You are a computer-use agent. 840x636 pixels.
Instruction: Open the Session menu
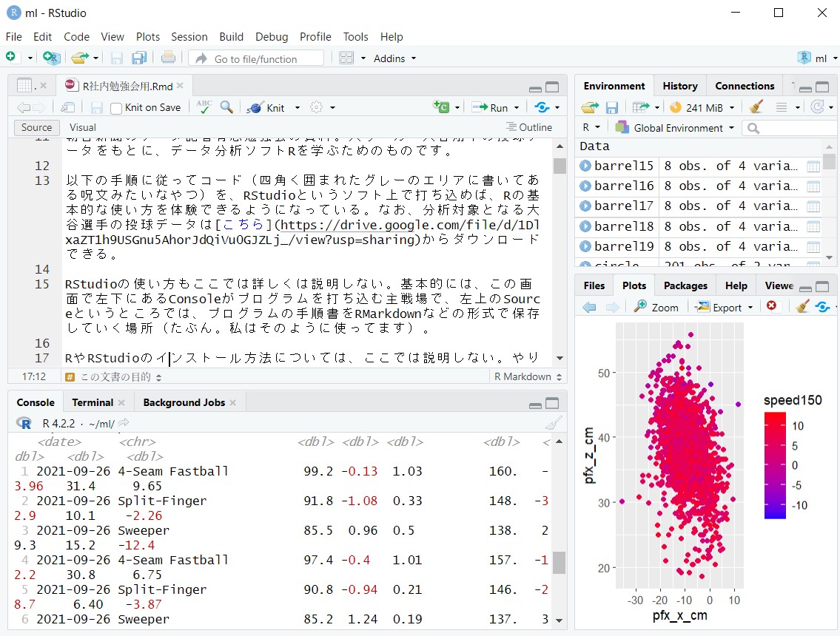[x=189, y=37]
